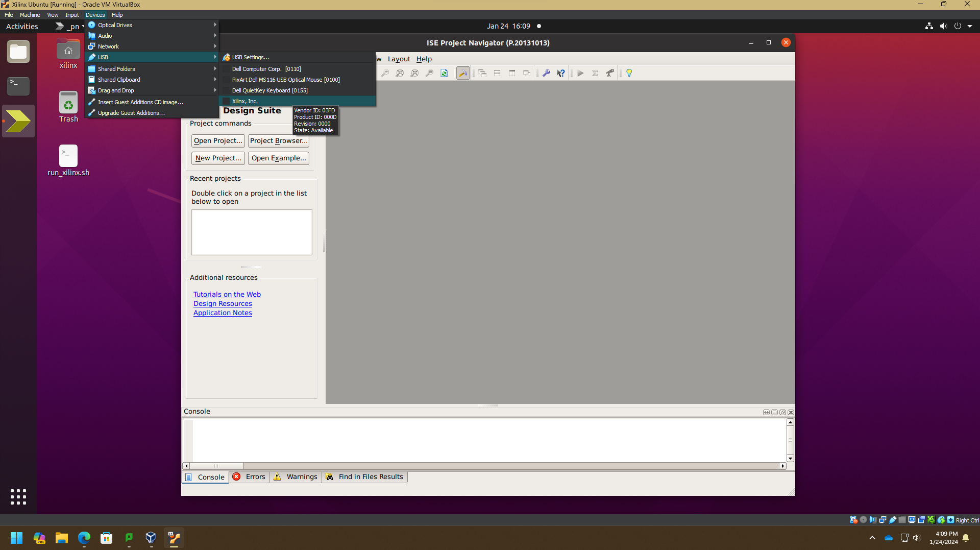This screenshot has width=980, height=550.
Task: Click the What's This help cursor icon
Action: pos(561,73)
